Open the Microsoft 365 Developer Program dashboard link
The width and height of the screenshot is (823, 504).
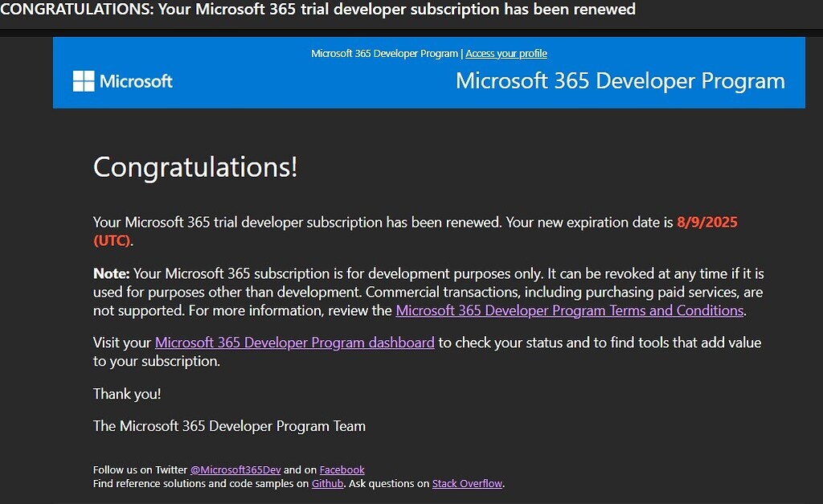click(294, 342)
